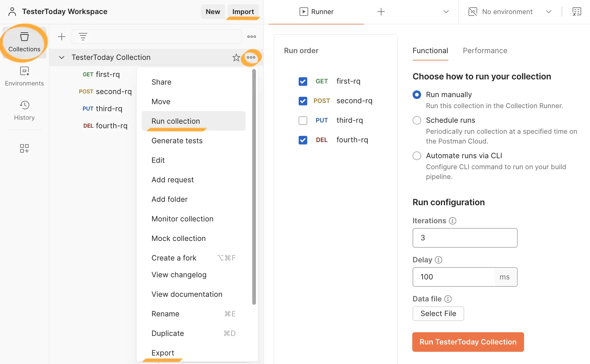Click inside the Iterations input field

464,238
